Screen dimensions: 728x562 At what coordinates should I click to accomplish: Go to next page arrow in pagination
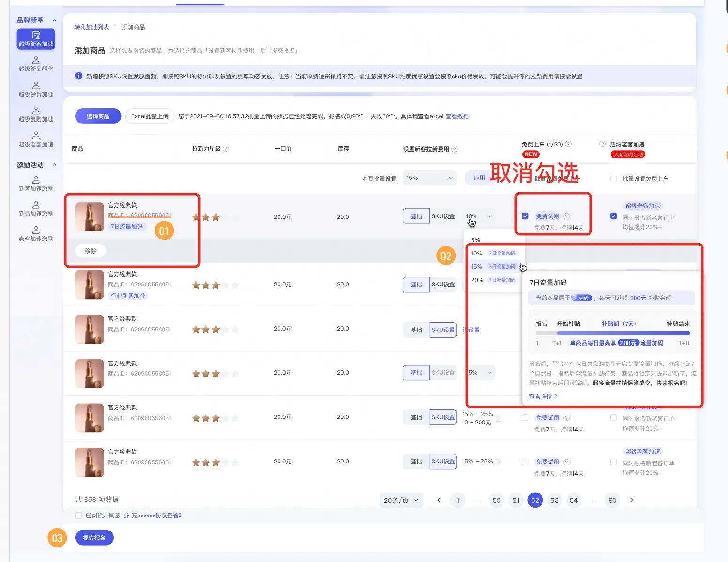point(632,500)
